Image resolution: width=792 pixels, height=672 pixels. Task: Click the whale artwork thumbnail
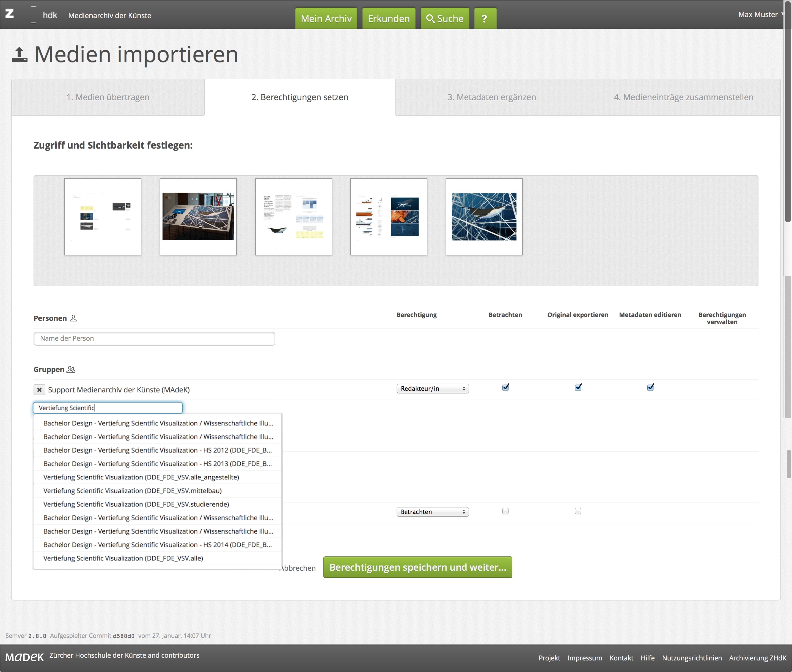484,217
